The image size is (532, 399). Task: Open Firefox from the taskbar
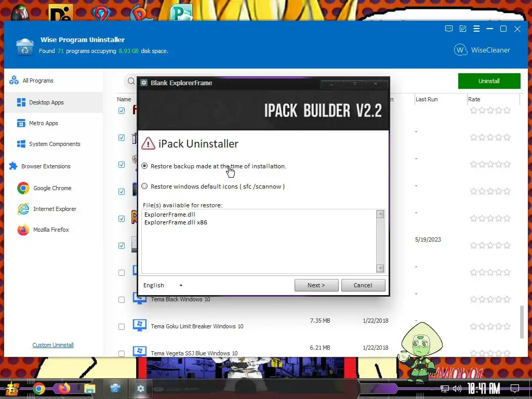(x=64, y=389)
